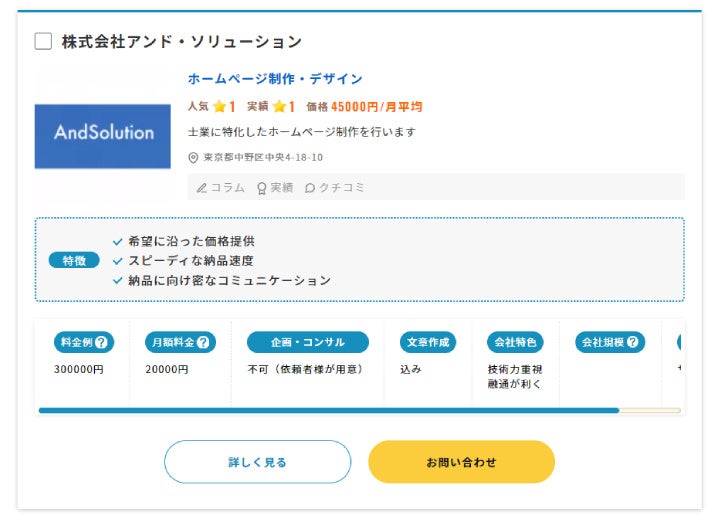Image resolution: width=720 pixels, height=520 pixels.
Task: Click the 東京都中野区中央4-18-10 address text
Action: (263, 158)
